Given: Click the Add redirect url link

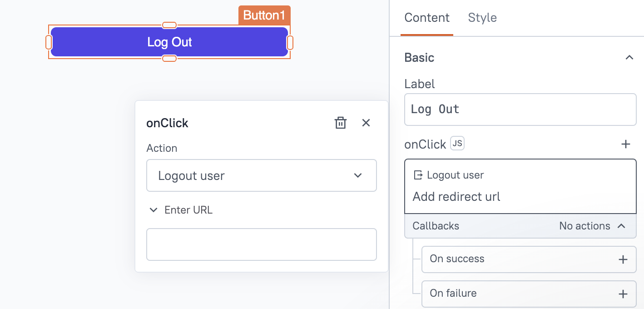Looking at the screenshot, I should pos(456,196).
